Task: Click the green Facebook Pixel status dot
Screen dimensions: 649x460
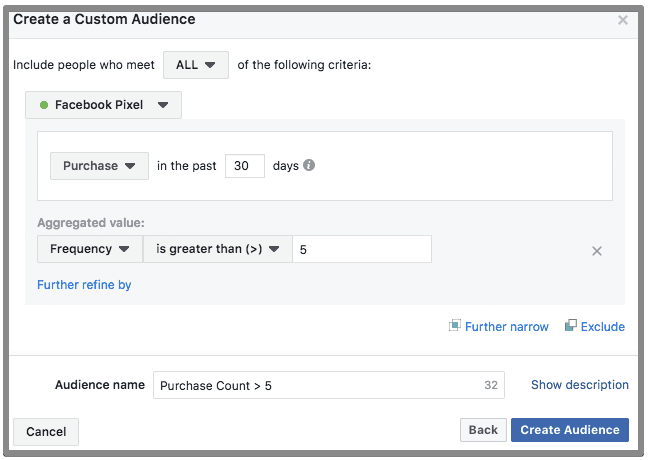Action: 43,105
